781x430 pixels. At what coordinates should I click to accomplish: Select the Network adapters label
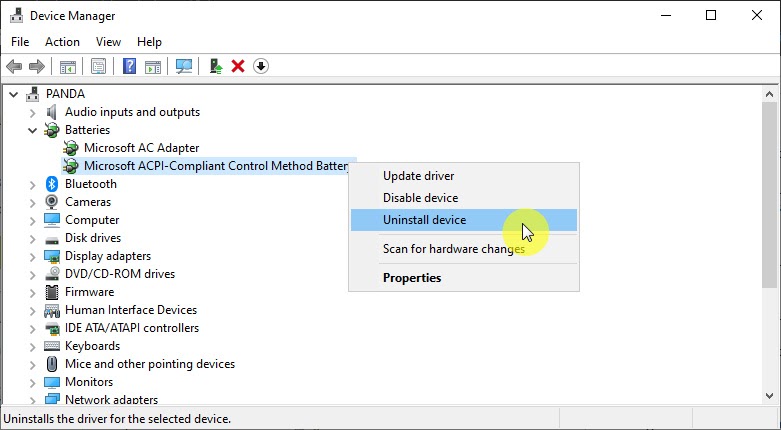(x=111, y=400)
